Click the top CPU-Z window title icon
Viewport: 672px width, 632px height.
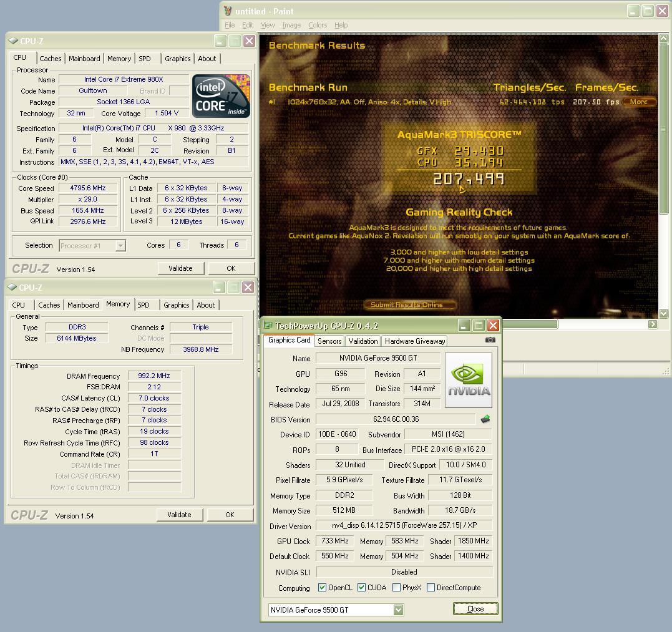tap(13, 41)
